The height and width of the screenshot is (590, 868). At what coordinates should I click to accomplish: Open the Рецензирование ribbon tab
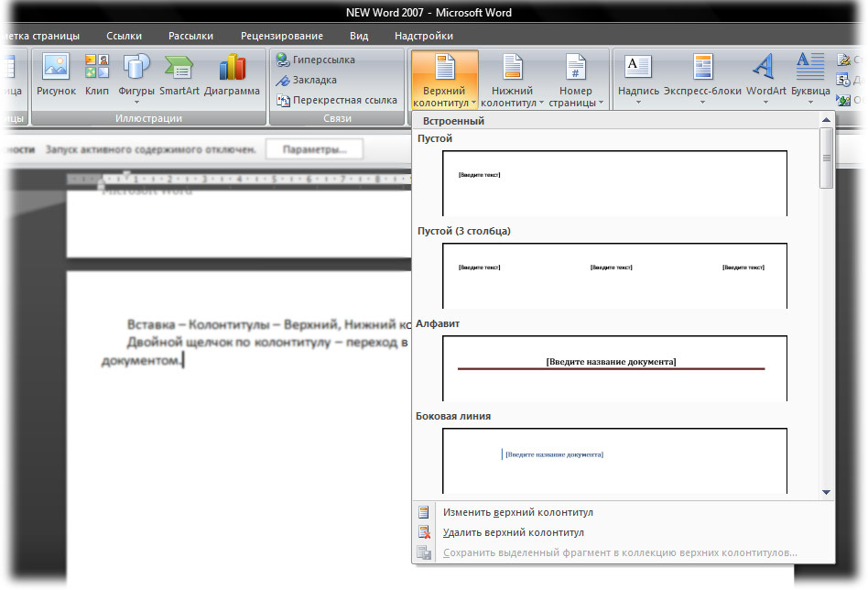tap(282, 36)
